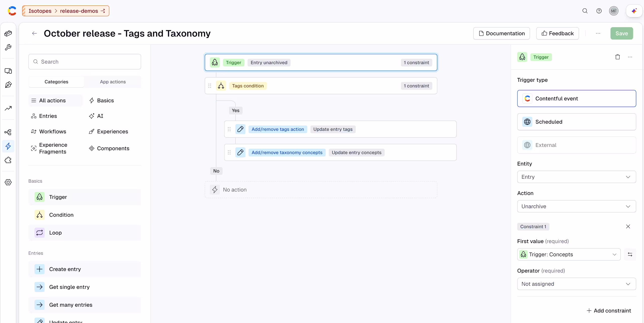
Task: Open the analytics trend icon in sidebar
Action: click(x=8, y=108)
